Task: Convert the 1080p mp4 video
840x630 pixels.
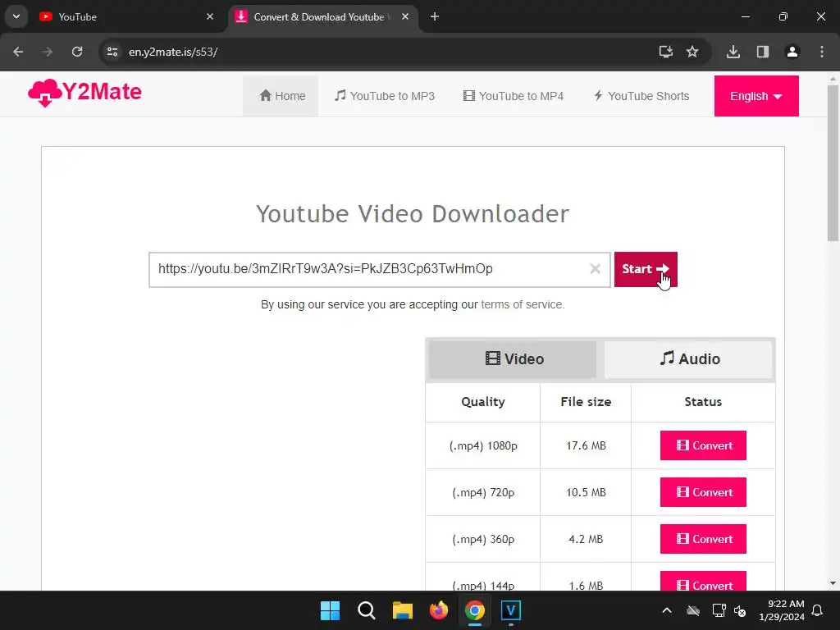Action: (703, 445)
